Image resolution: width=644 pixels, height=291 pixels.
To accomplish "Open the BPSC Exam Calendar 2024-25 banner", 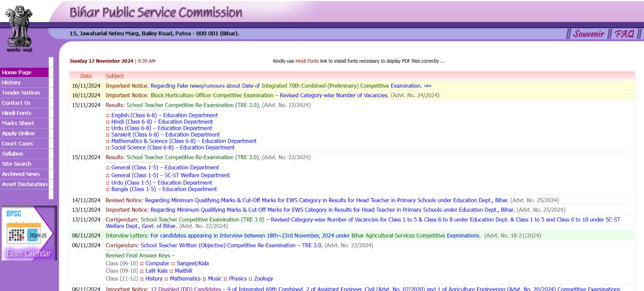I will click(x=29, y=234).
